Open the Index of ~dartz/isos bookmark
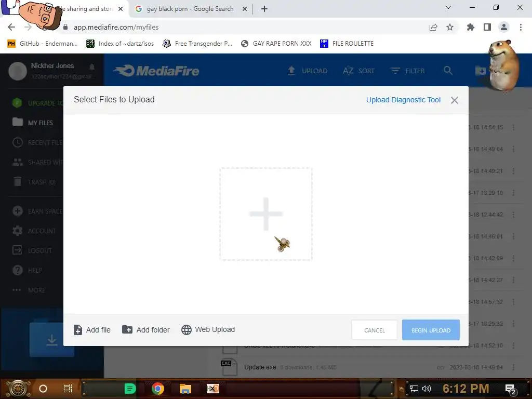Screen dimensions: 532x399 tap(120, 44)
